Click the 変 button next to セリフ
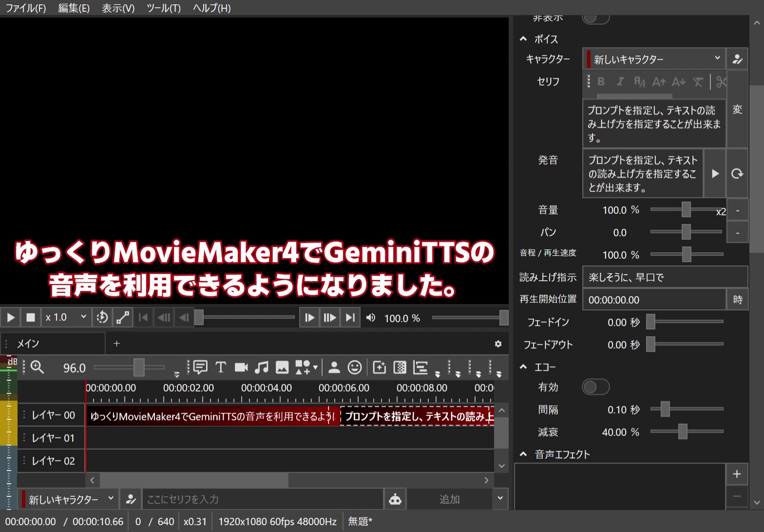Screen dimensions: 764x532 pyautogui.click(x=737, y=110)
